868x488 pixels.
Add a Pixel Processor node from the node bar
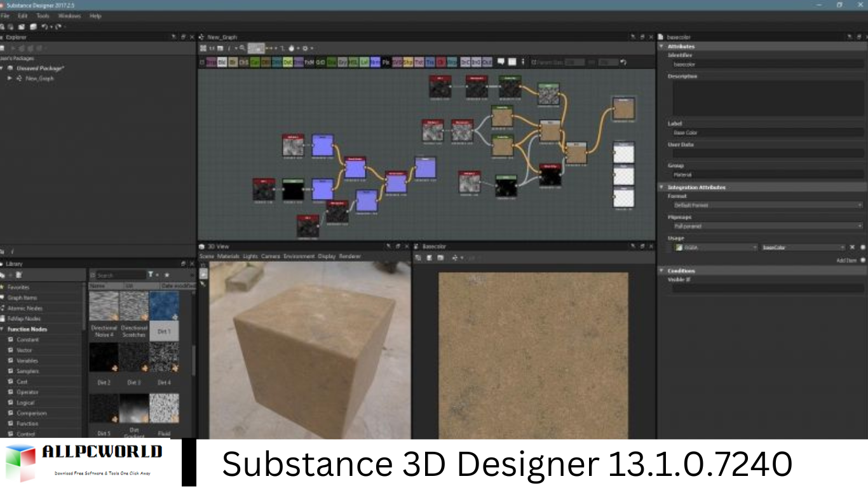[386, 62]
